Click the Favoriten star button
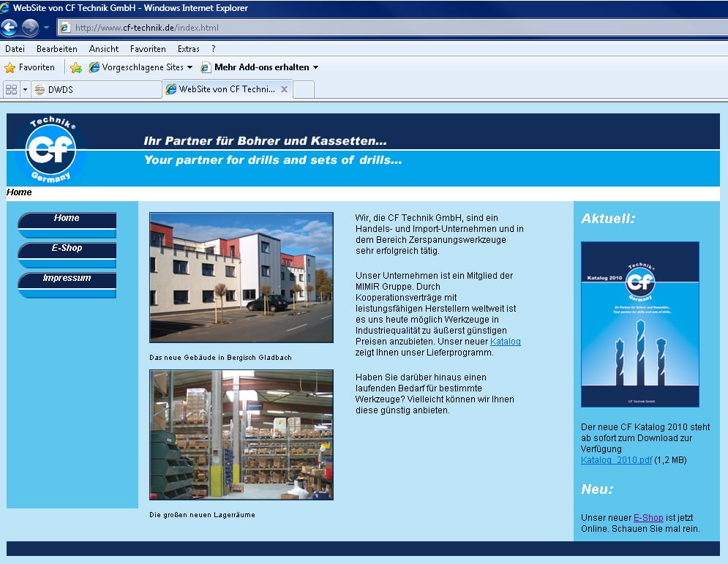This screenshot has height=564, width=728. (x=30, y=67)
